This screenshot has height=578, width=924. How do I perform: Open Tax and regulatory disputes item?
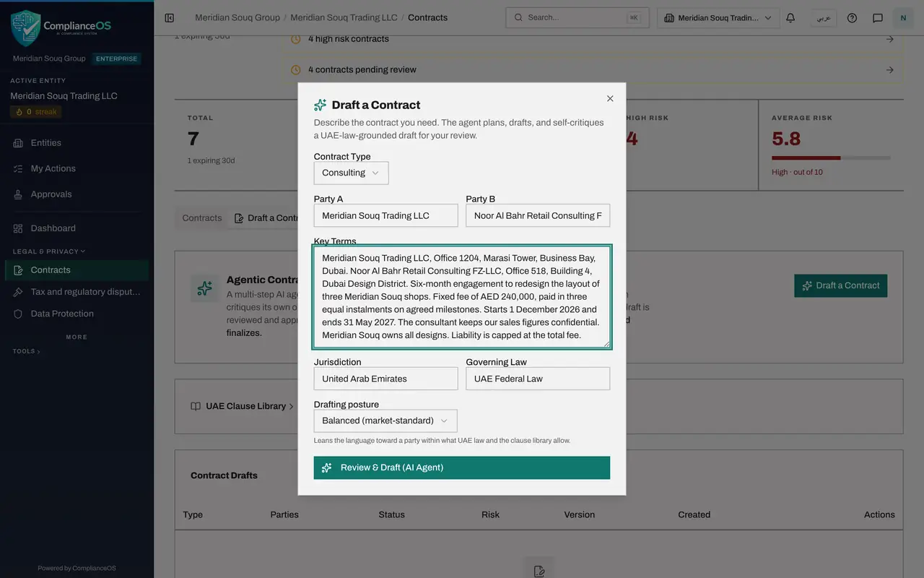pos(77,292)
